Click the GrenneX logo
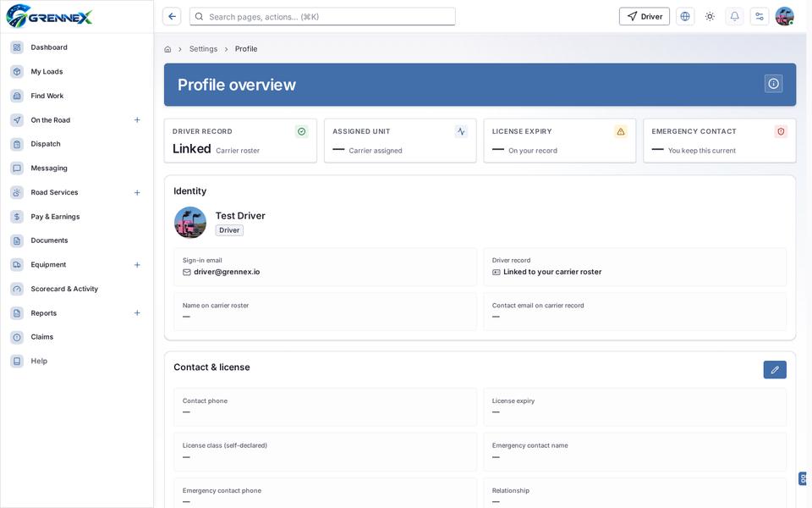The height and width of the screenshot is (508, 812). point(49,16)
